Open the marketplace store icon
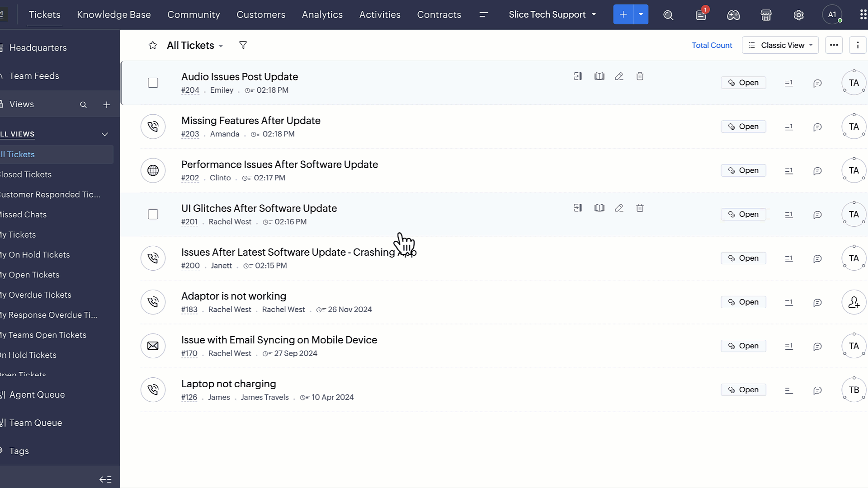 [766, 15]
